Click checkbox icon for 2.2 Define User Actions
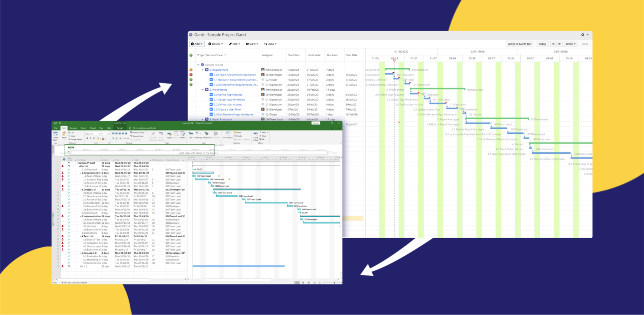This screenshot has height=315, width=644. (211, 104)
